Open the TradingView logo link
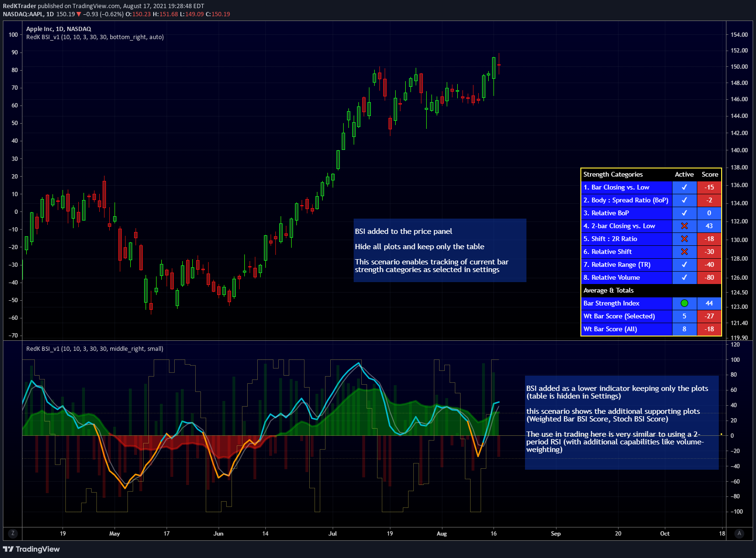Screen dimensions: 756x558 (x=31, y=549)
